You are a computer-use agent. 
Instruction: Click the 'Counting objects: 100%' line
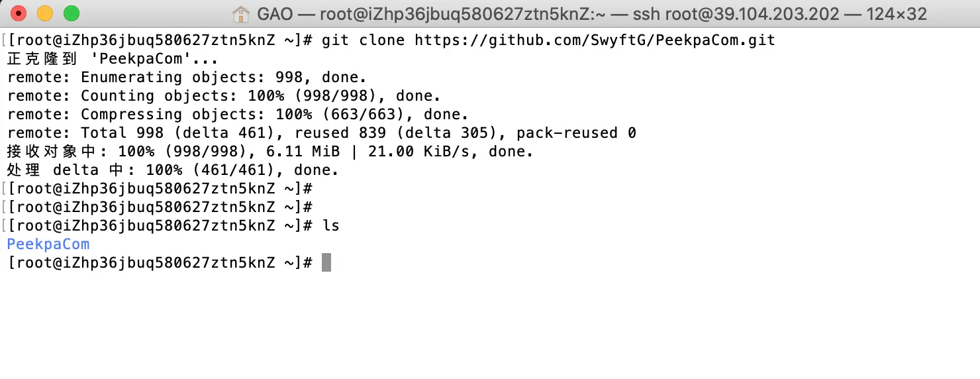(223, 96)
